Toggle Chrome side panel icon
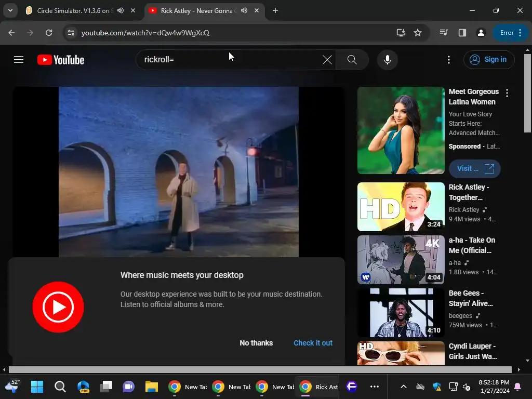 pos(462,33)
